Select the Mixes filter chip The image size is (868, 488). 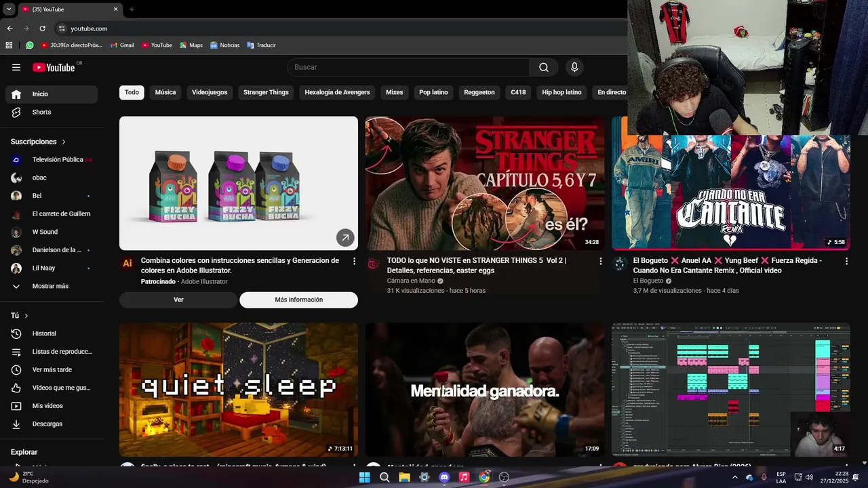pyautogui.click(x=394, y=92)
